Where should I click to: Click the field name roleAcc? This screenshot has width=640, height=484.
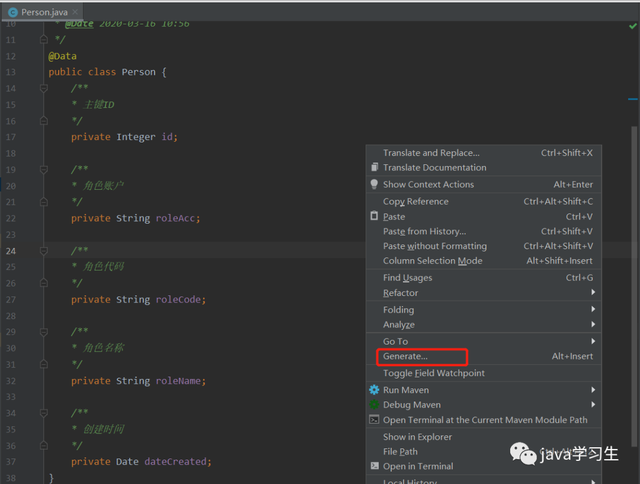(175, 218)
